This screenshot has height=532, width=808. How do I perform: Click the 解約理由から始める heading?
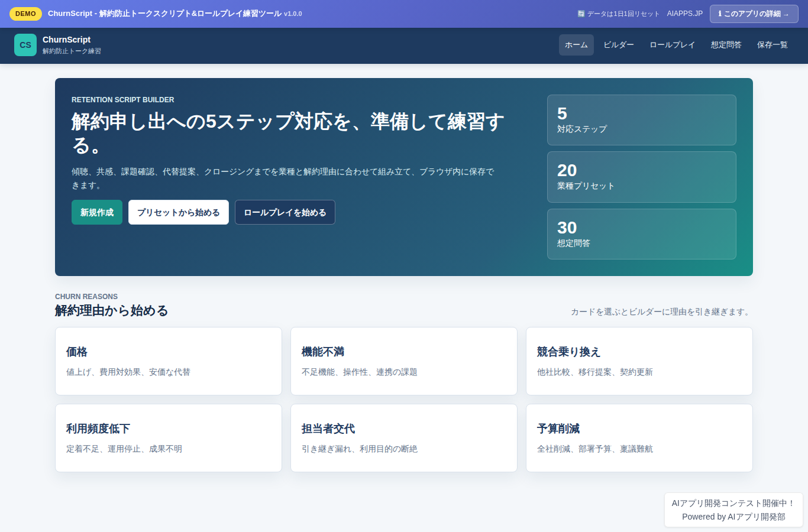tap(112, 310)
